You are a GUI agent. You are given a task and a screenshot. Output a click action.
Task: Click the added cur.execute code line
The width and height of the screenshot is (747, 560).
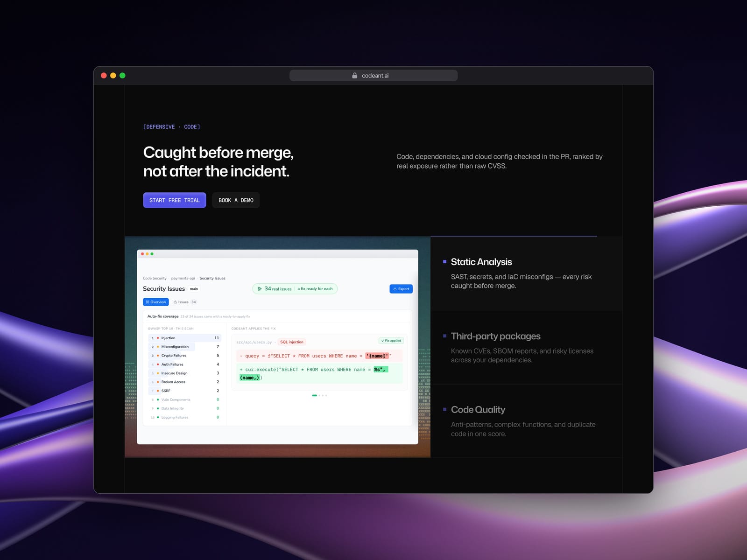coord(319,374)
